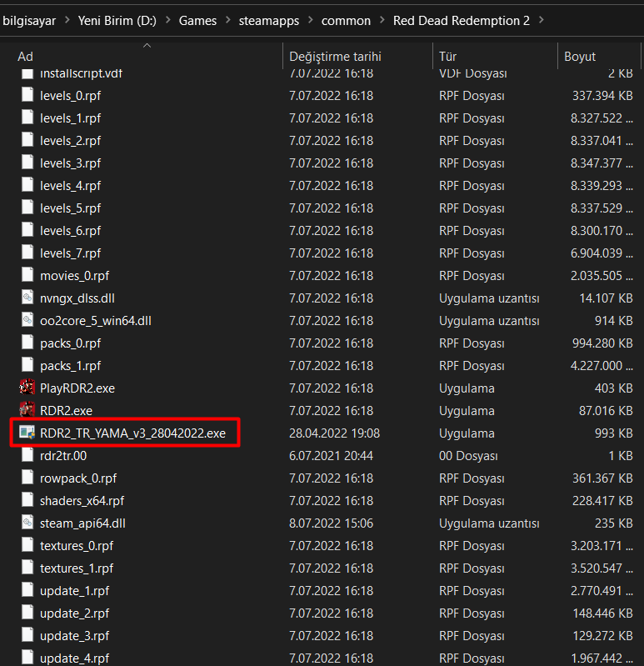Expand chevron after steamapps breadcrumb
This screenshot has height=666, width=644.
310,20
